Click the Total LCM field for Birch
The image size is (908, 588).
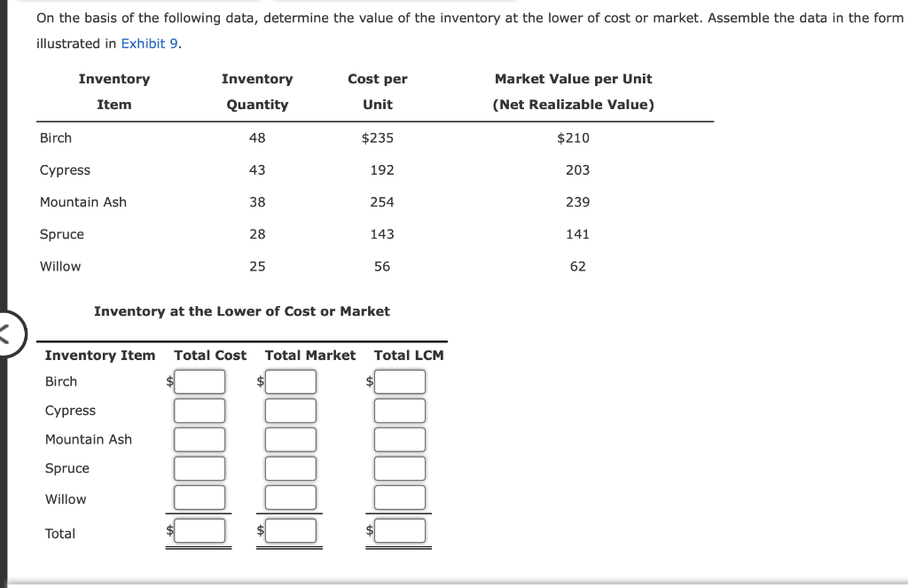400,381
